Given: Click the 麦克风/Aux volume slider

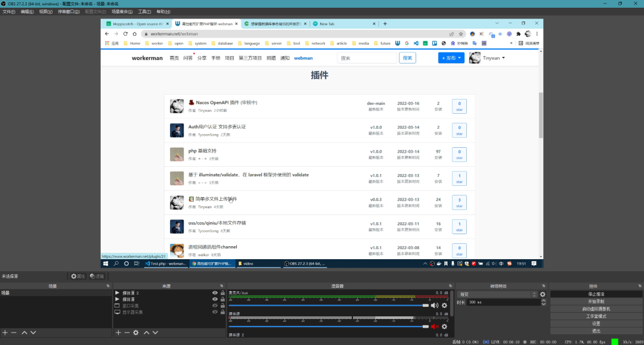Looking at the screenshot, I should 328,306.
